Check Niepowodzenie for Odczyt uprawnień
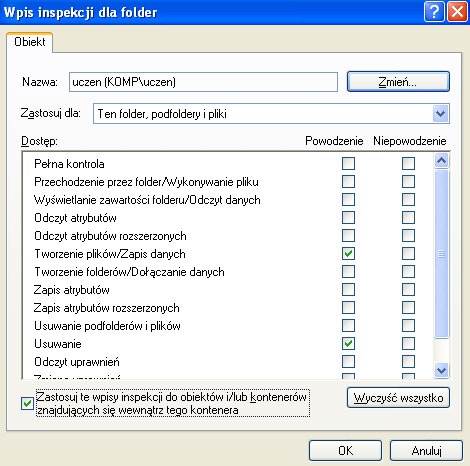Viewport: 470px width, 466px height. pos(408,362)
